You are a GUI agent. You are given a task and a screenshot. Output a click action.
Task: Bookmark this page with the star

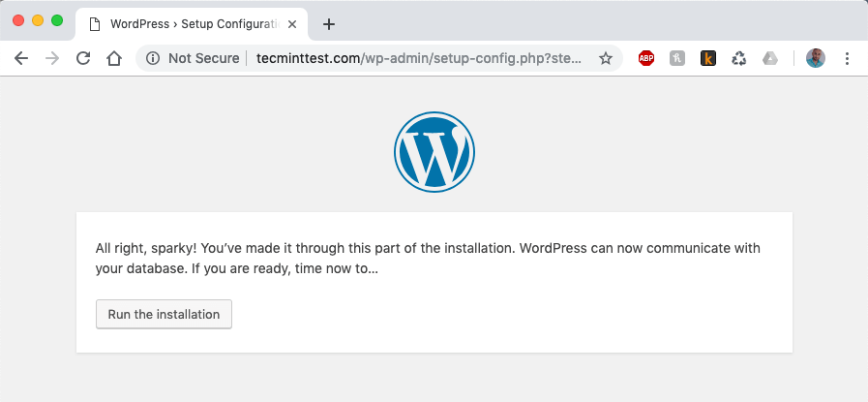click(606, 58)
